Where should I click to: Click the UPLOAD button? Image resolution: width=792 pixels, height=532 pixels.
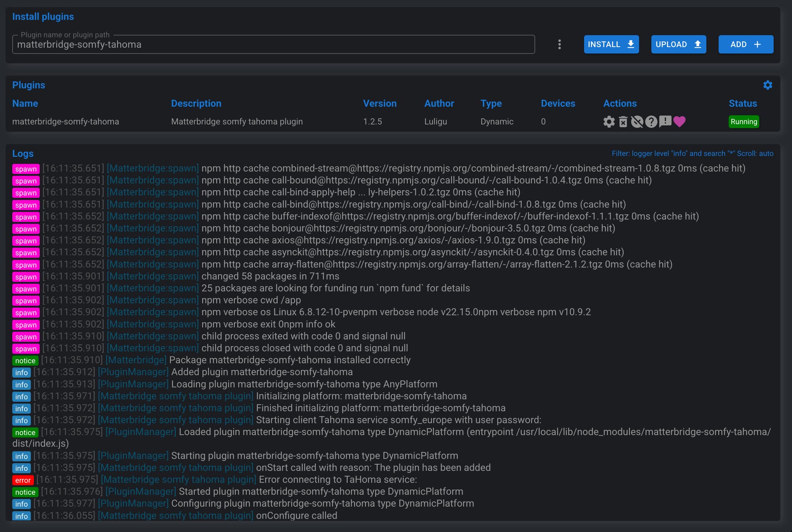click(678, 45)
